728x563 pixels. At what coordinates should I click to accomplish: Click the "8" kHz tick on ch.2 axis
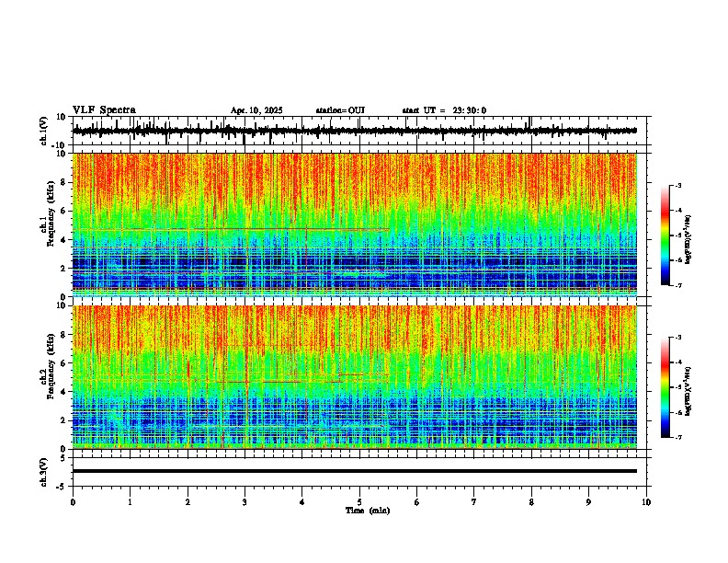64,335
